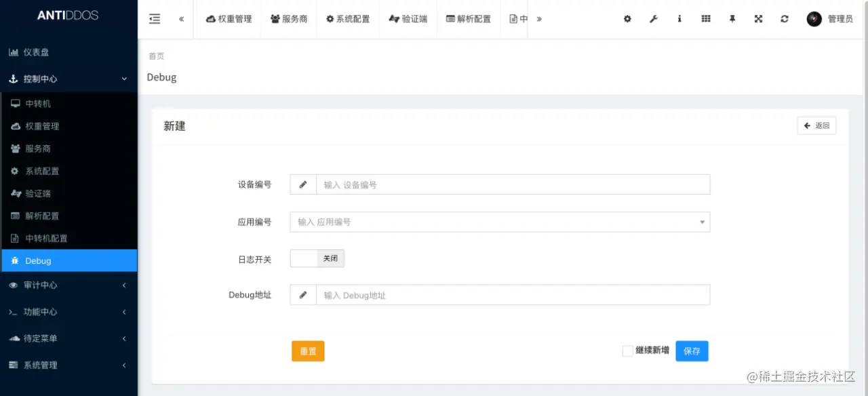
Task: Expand the 审计中心 sidebar group
Action: pyautogui.click(x=68, y=285)
